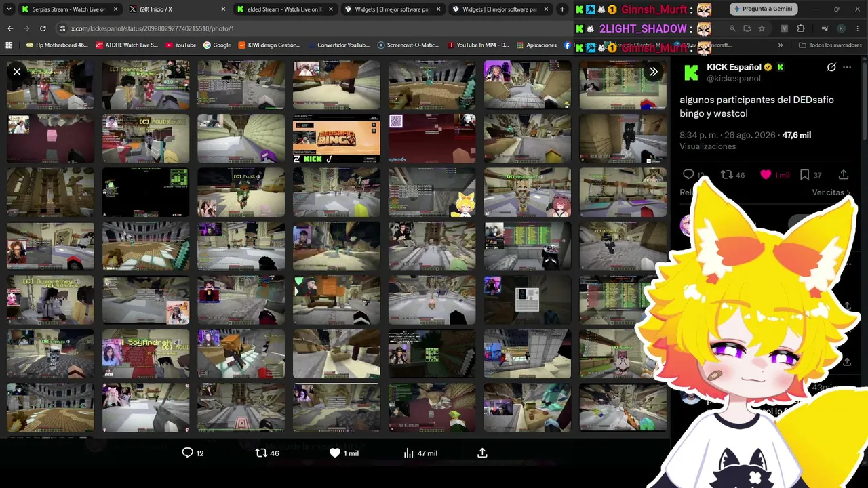Open the KICK Español green avatar
868x488 pixels.
pyautogui.click(x=691, y=73)
